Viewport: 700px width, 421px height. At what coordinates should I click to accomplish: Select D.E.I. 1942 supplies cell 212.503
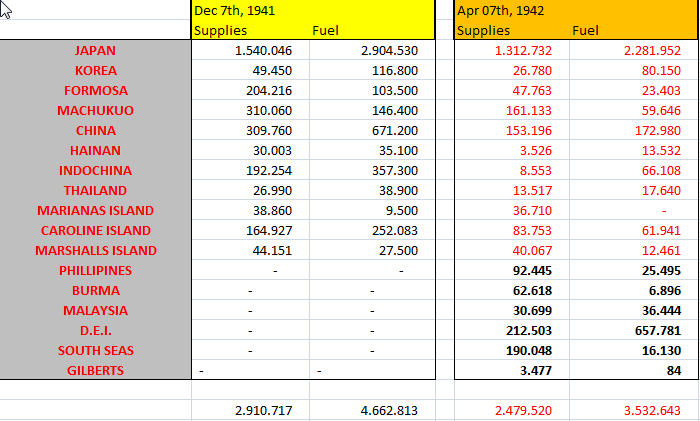(x=512, y=330)
